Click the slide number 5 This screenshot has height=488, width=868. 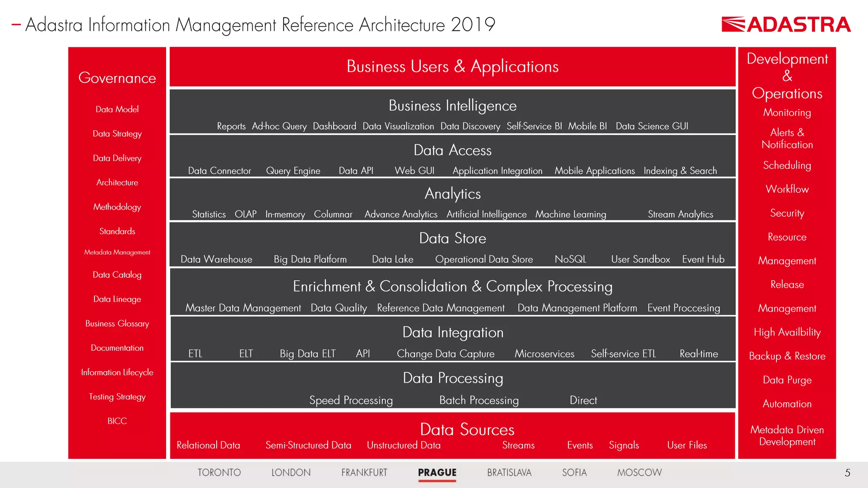point(847,473)
